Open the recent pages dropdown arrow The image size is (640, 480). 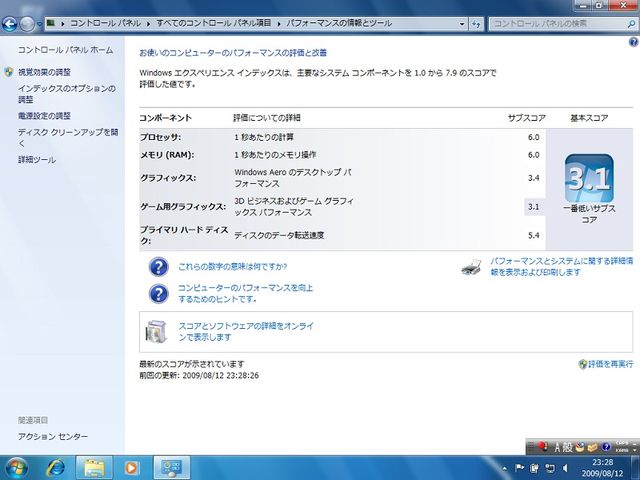[39, 24]
